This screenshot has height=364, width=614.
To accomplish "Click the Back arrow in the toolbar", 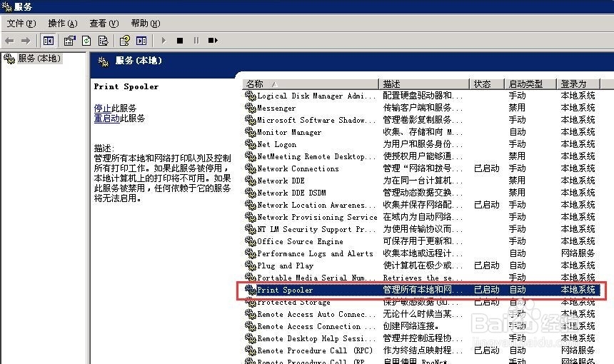I will pyautogui.click(x=9, y=41).
